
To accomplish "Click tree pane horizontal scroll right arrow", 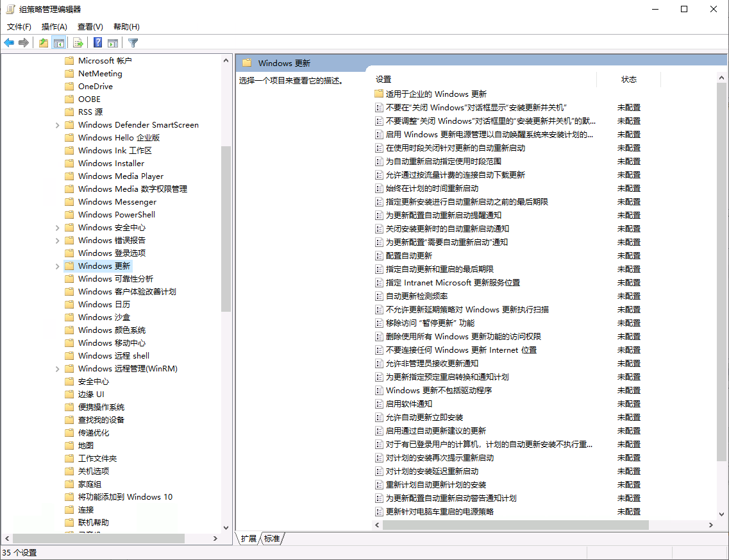I will (x=215, y=539).
